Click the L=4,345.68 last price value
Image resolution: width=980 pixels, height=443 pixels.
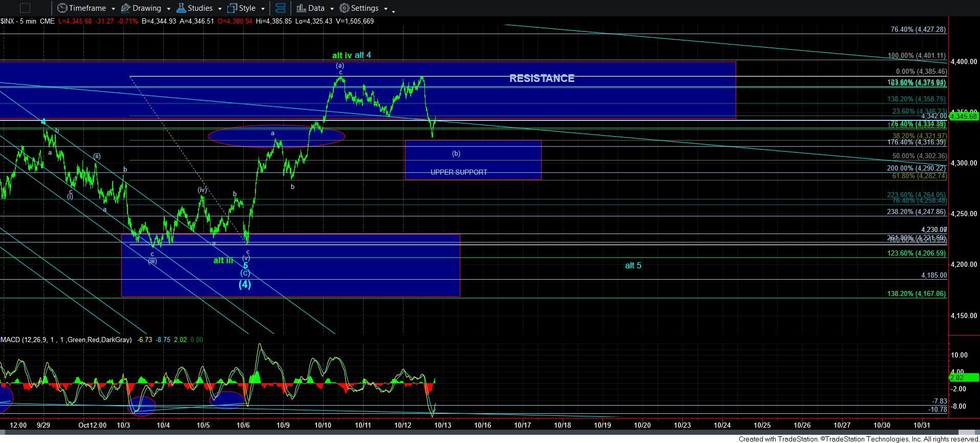(x=76, y=21)
